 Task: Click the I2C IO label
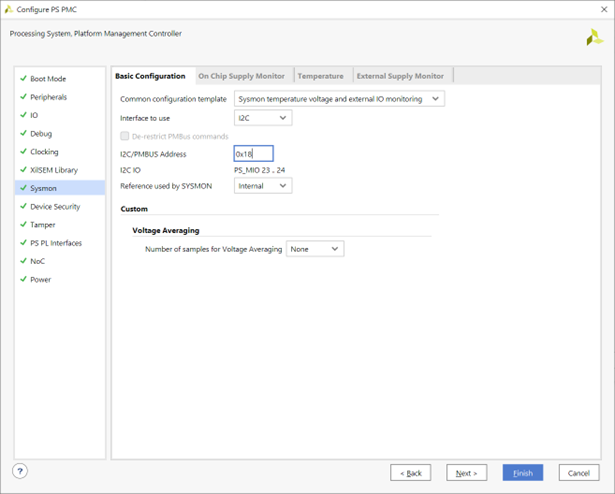[130, 170]
